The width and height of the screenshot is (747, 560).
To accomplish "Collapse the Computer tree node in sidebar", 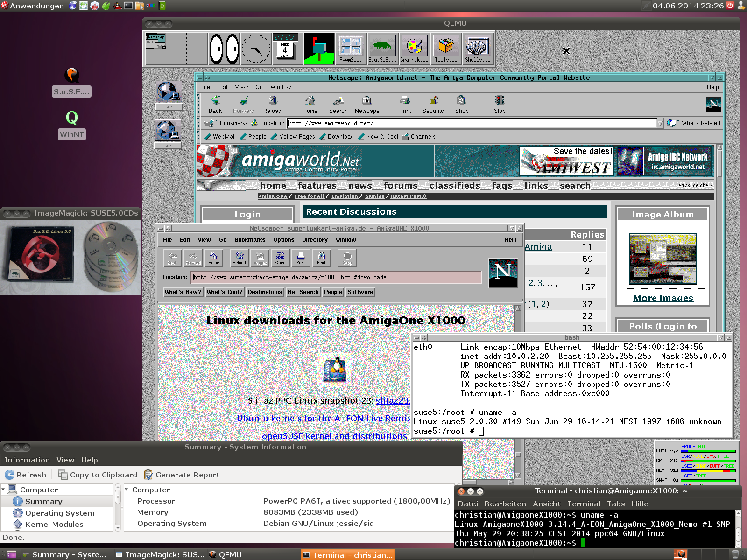I will (x=4, y=490).
